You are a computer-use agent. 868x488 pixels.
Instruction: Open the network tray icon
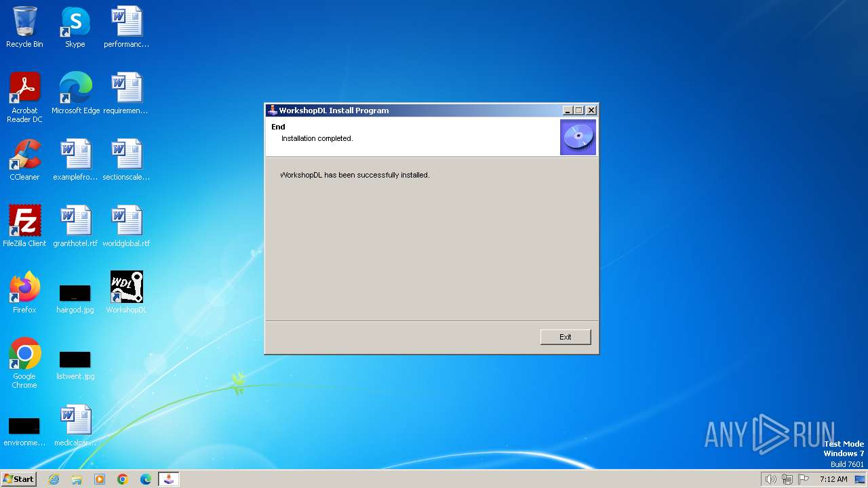click(x=787, y=479)
